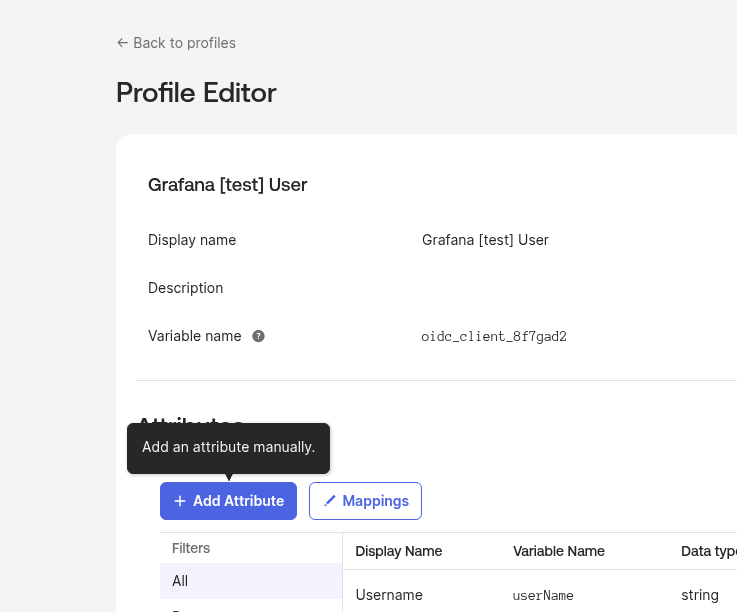Click the Grafana [test] User display name value
Image resolution: width=737 pixels, height=612 pixels.
pos(485,240)
